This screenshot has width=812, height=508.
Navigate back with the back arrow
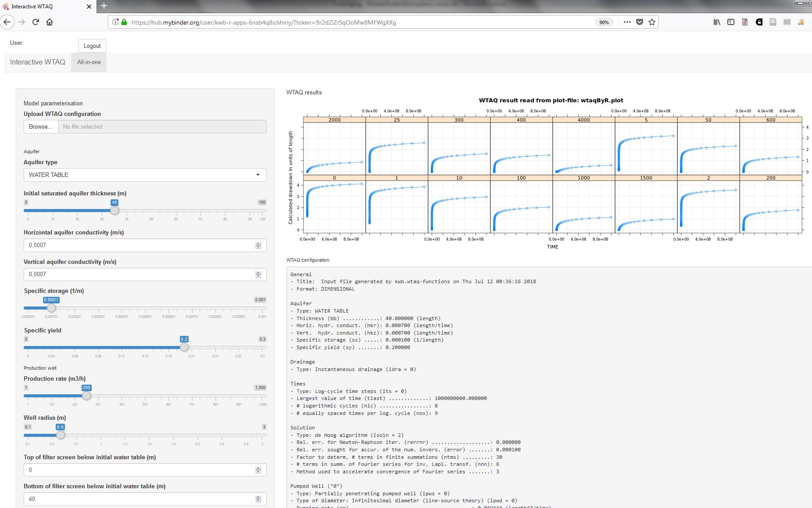pyautogui.click(x=7, y=22)
